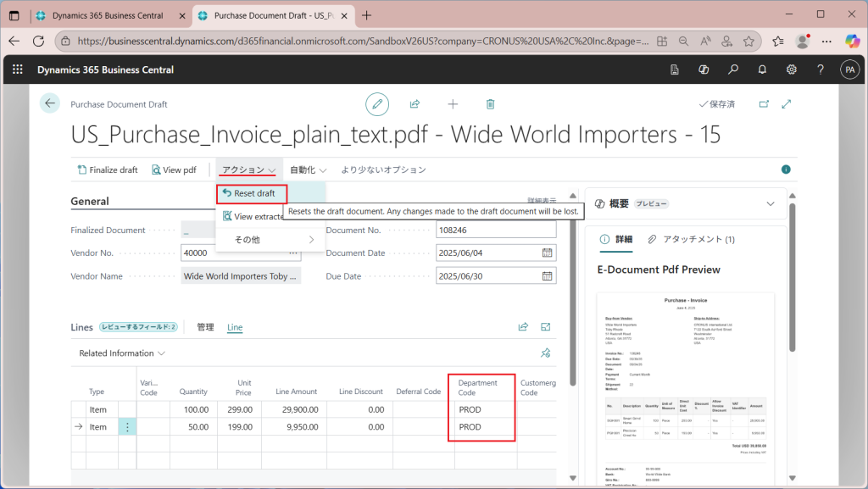Viewport: 868px width, 489px height.
Task: Click the Line Amount cell 9,950.00
Action: click(294, 427)
